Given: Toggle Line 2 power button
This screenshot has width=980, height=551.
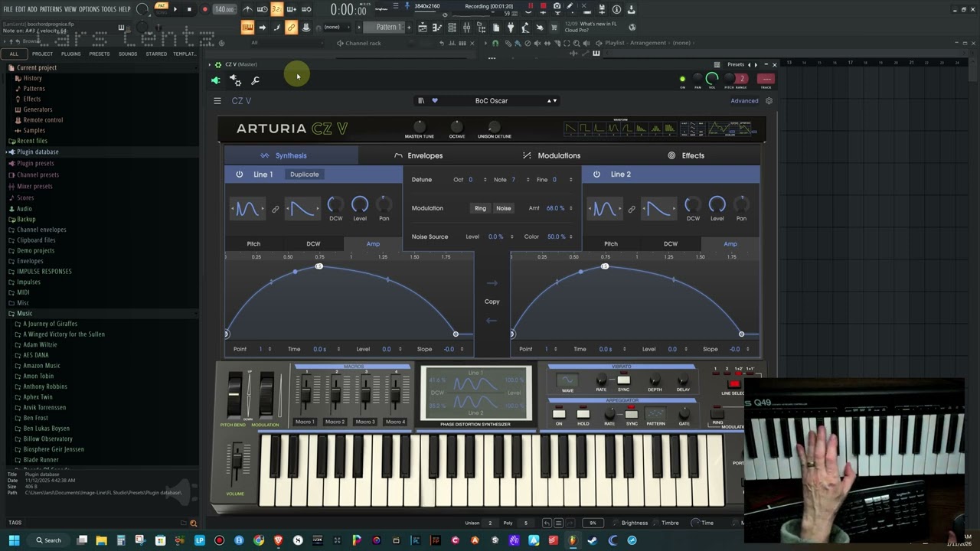Looking at the screenshot, I should (596, 174).
